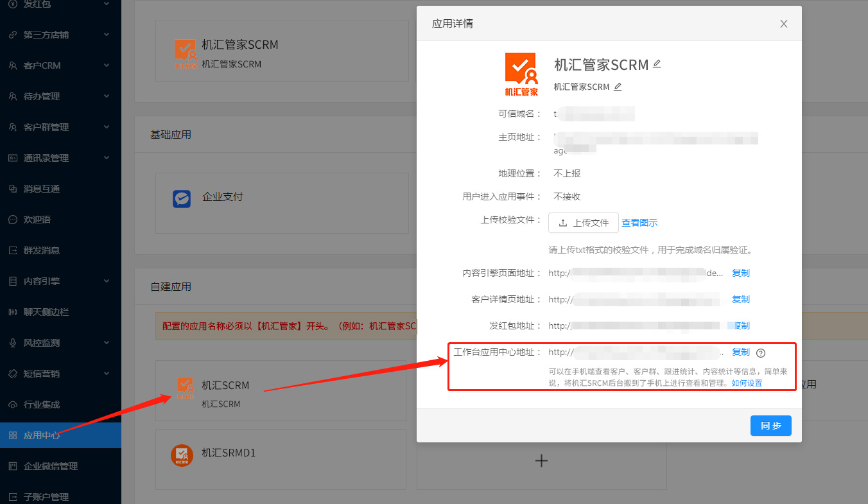This screenshot has height=504, width=868.
Task: Click the 自建应用 section heading
Action: 171,286
